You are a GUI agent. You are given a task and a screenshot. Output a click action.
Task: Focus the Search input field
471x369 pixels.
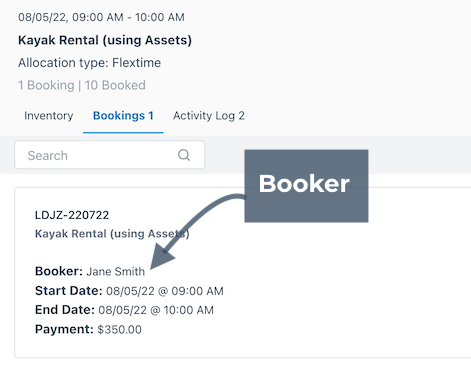tap(110, 155)
